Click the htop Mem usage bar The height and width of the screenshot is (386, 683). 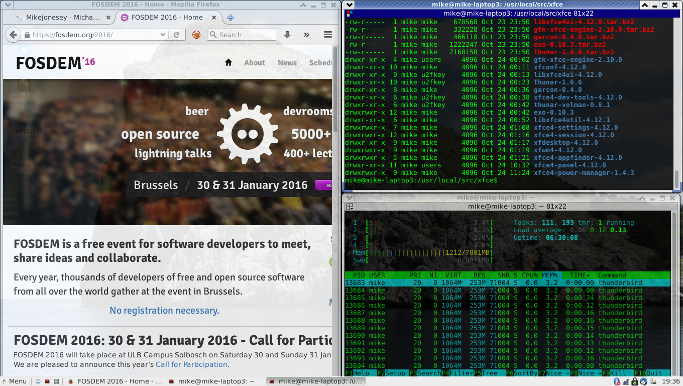click(423, 253)
